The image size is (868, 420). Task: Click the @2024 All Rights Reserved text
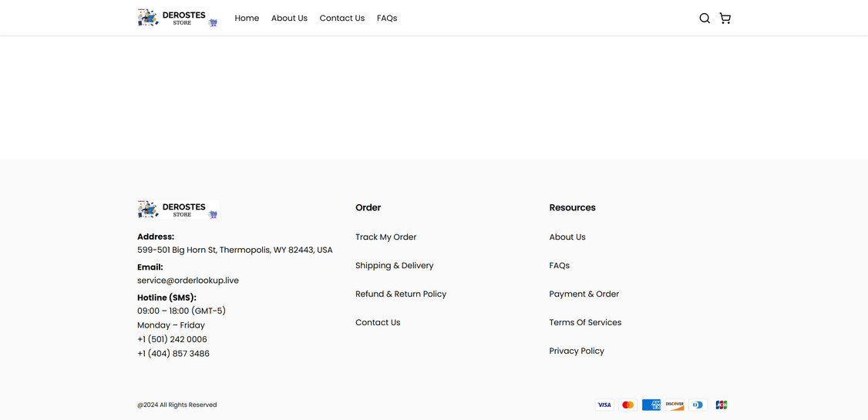177,405
